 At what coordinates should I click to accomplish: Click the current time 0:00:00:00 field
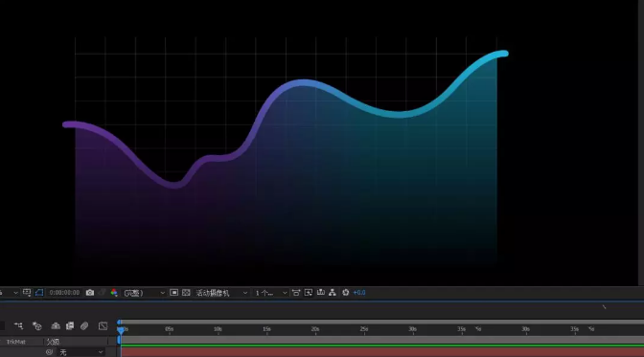click(64, 293)
